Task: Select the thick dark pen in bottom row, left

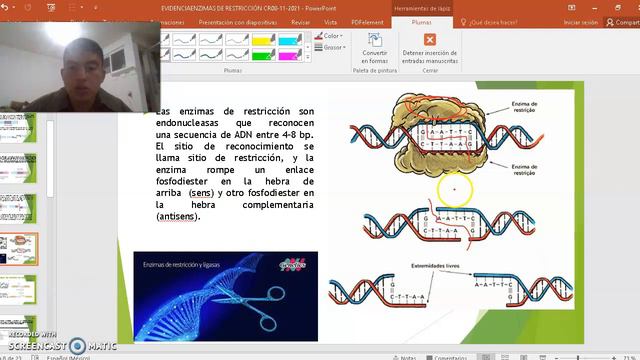Action: coord(184,55)
